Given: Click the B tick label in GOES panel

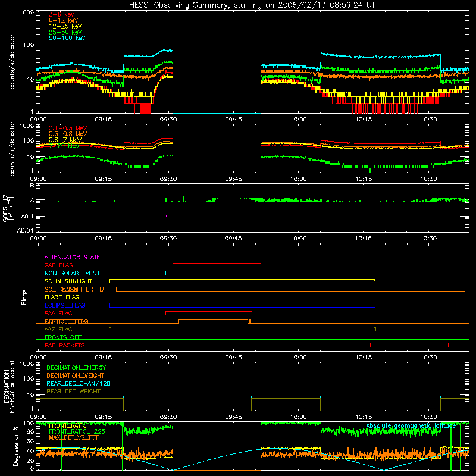Looking at the screenshot, I should pyautogui.click(x=32, y=186).
